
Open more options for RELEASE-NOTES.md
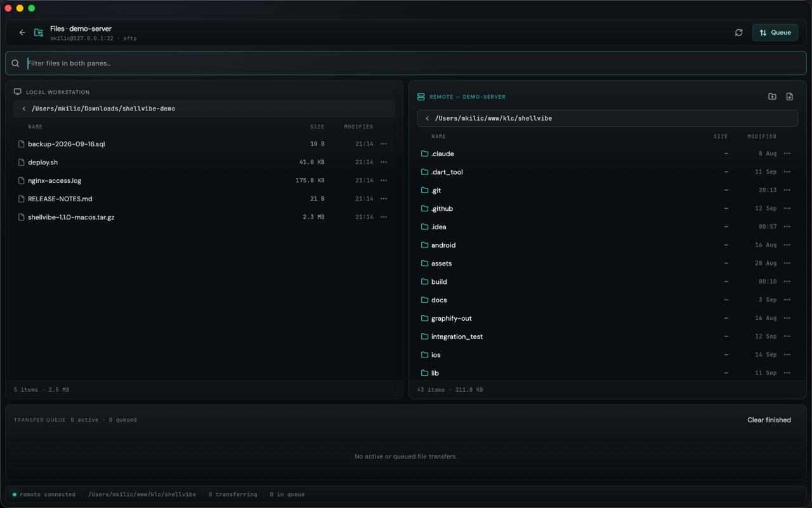(x=384, y=199)
